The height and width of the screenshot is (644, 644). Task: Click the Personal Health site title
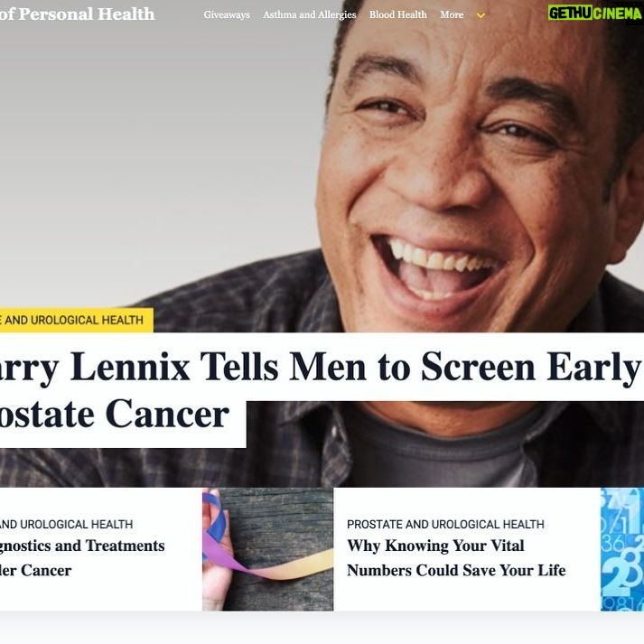click(77, 14)
